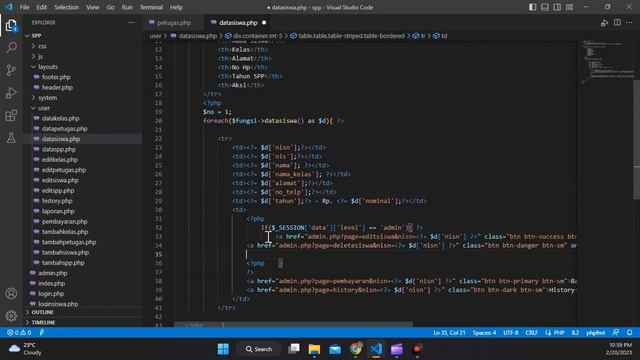Click the unsaved dot on datasiswa.php tab
Image resolution: width=640 pixels, height=360 pixels.
click(x=264, y=23)
